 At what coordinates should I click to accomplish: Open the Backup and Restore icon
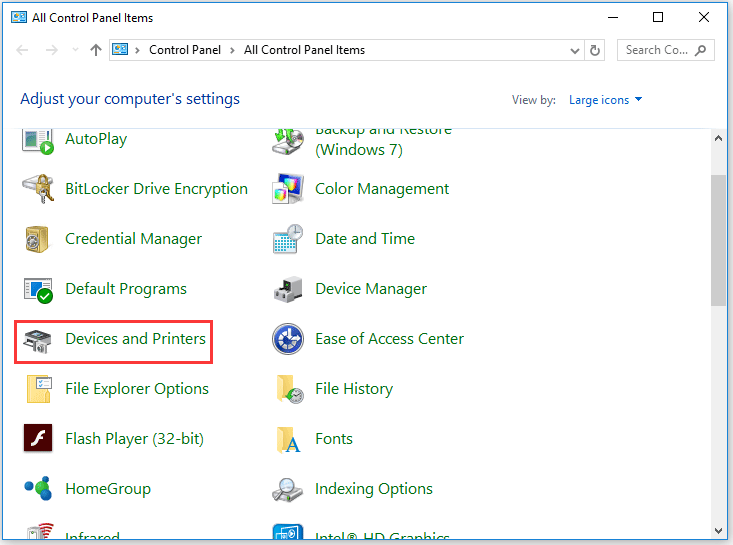coord(288,141)
